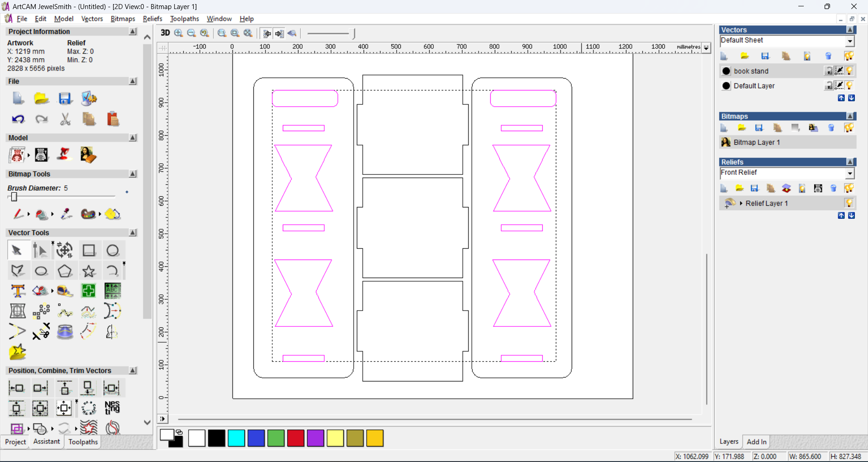Select the bitmap Paint brush tool

(x=18, y=214)
